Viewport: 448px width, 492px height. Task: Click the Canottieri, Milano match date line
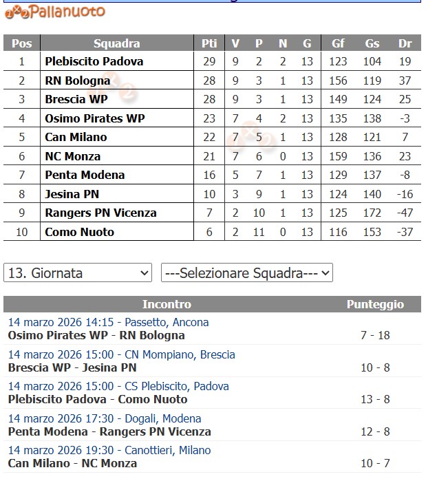click(x=109, y=450)
